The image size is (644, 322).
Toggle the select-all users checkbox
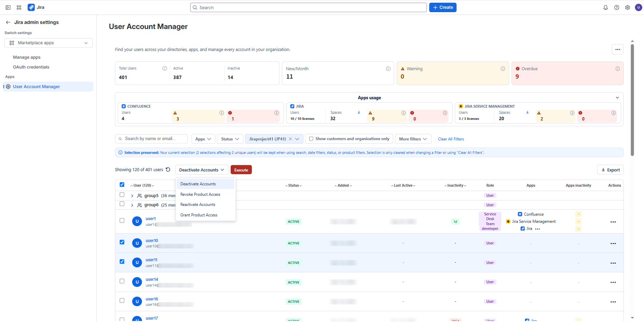click(x=122, y=185)
